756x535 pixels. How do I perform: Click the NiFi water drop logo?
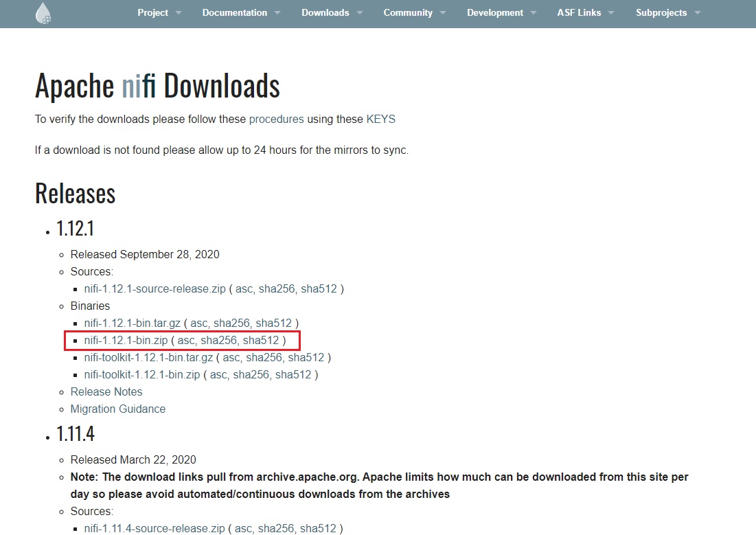[x=43, y=13]
